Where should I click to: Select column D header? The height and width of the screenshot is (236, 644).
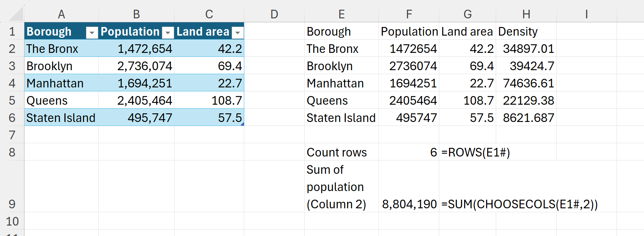click(274, 14)
